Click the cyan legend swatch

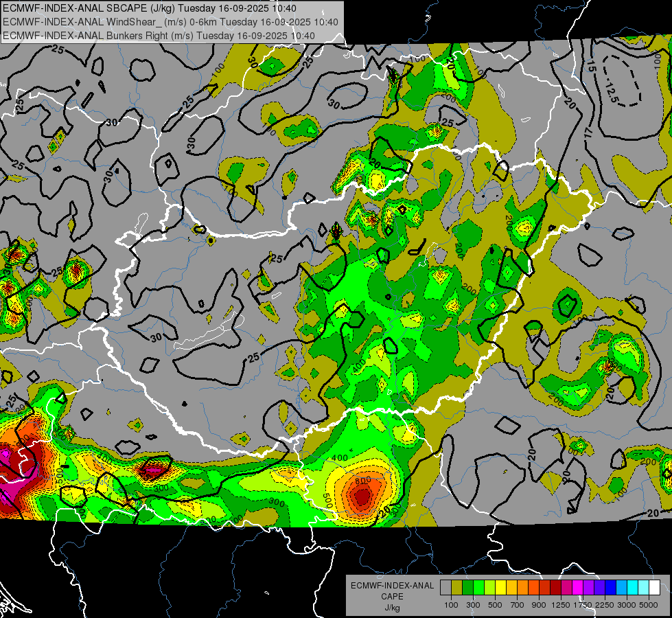point(633,587)
